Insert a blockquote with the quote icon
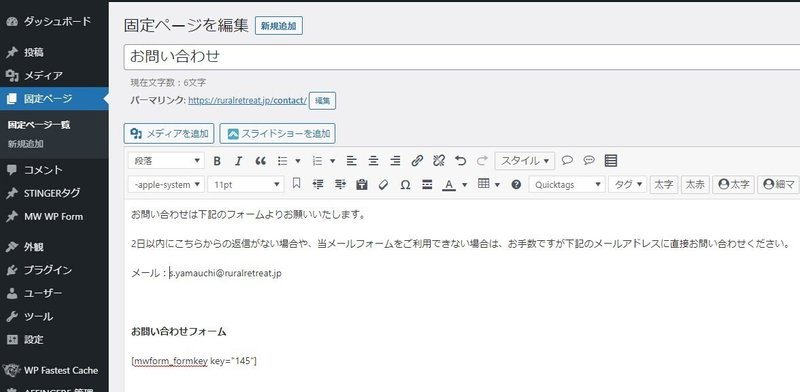Screen dimensions: 800x392 click(260, 161)
